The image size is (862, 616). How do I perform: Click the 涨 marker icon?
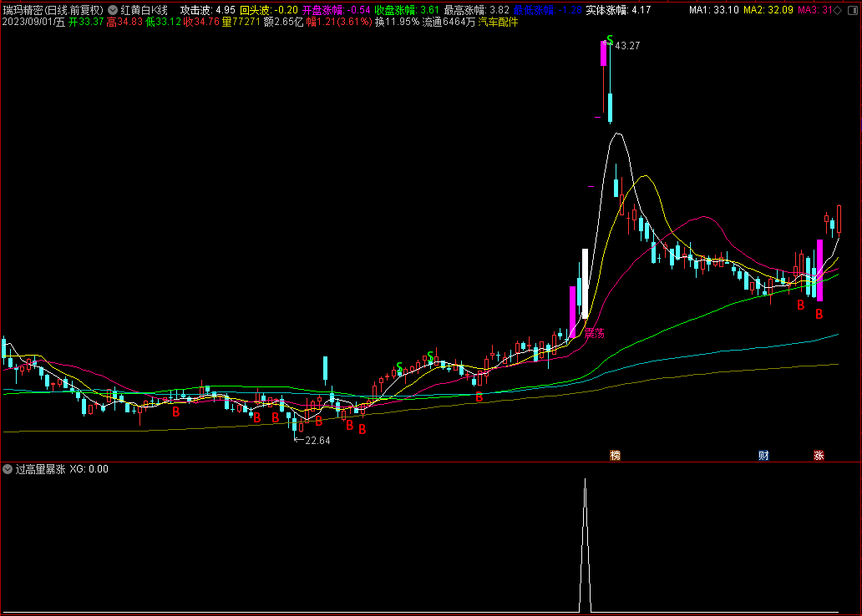tap(819, 455)
